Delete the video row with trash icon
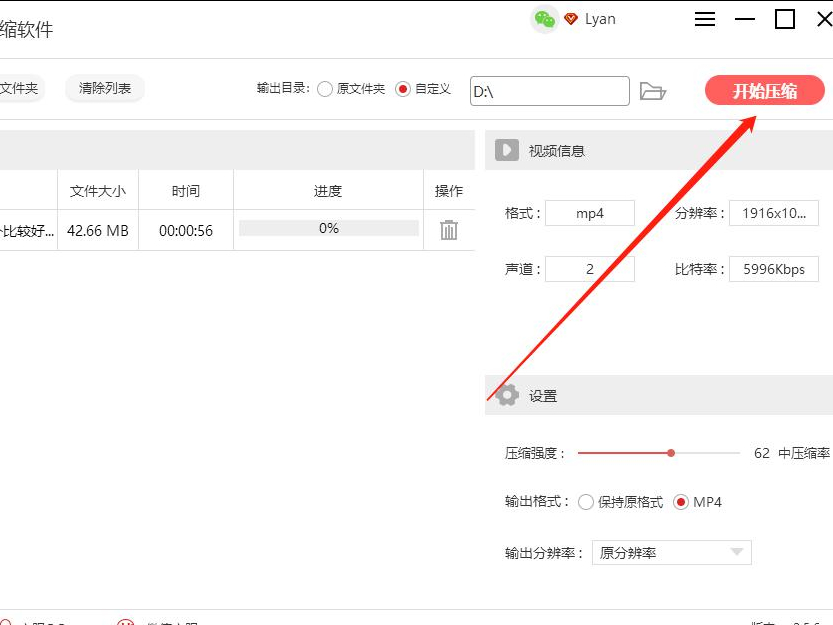Screen dimensions: 833x625 pos(449,230)
